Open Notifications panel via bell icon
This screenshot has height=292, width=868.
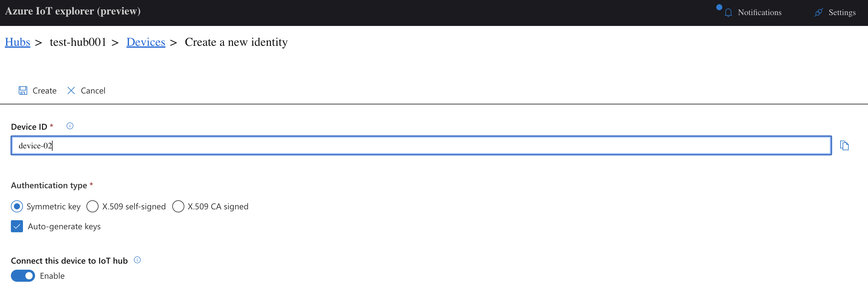click(728, 12)
